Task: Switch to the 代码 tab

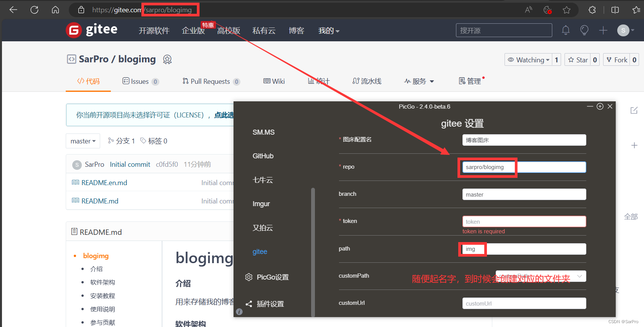Action: [88, 81]
